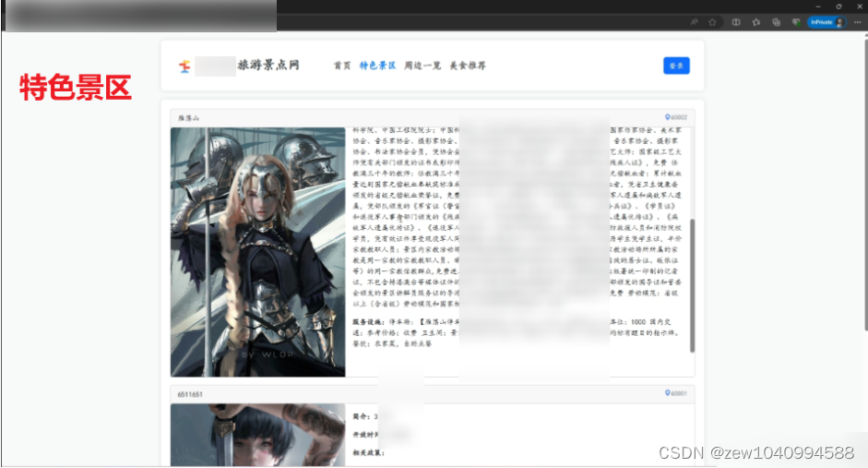Open the 首页 home menu item
This screenshot has height=468, width=868.
coord(342,66)
